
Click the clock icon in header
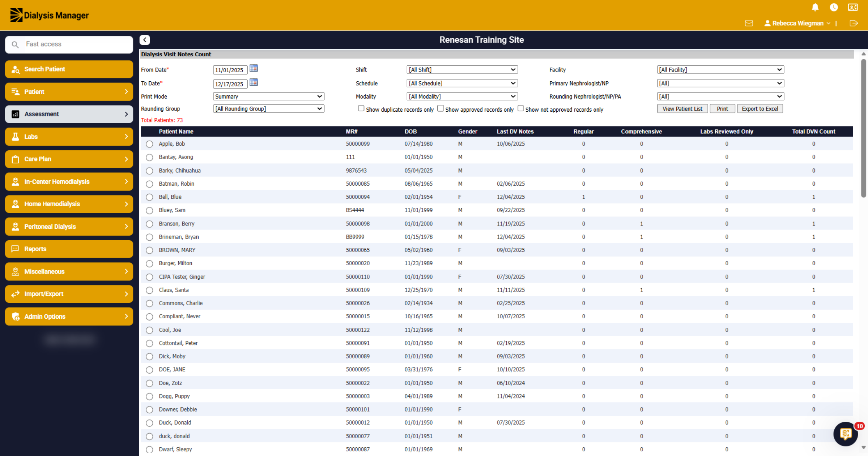pos(834,7)
